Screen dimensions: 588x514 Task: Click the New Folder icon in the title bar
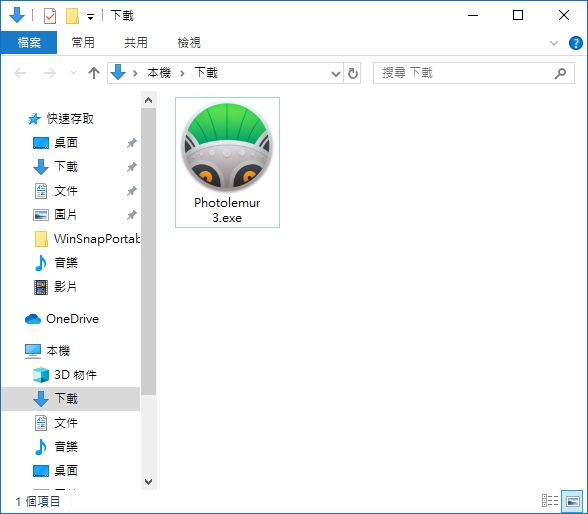pyautogui.click(x=72, y=16)
